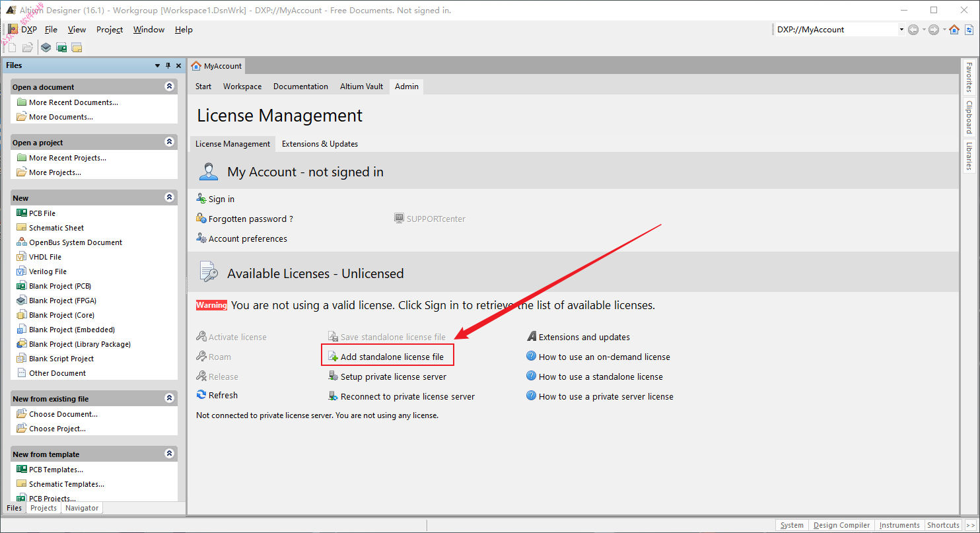This screenshot has width=980, height=533.
Task: Open the Projects panel tab
Action: (x=44, y=508)
